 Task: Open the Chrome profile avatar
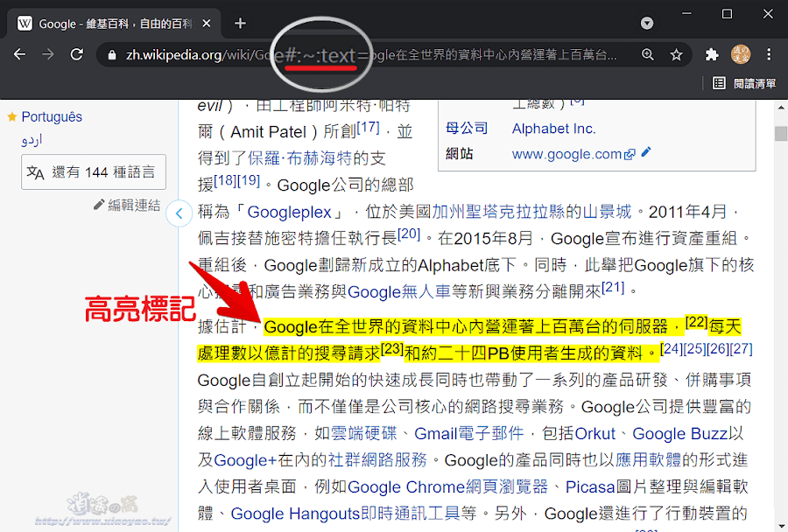(740, 54)
